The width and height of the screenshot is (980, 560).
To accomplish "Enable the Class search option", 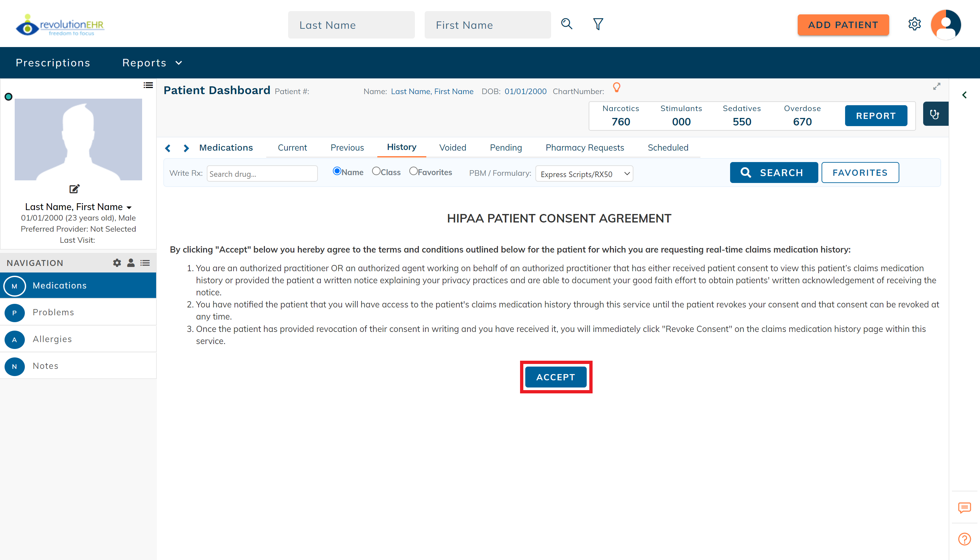I will pyautogui.click(x=377, y=171).
